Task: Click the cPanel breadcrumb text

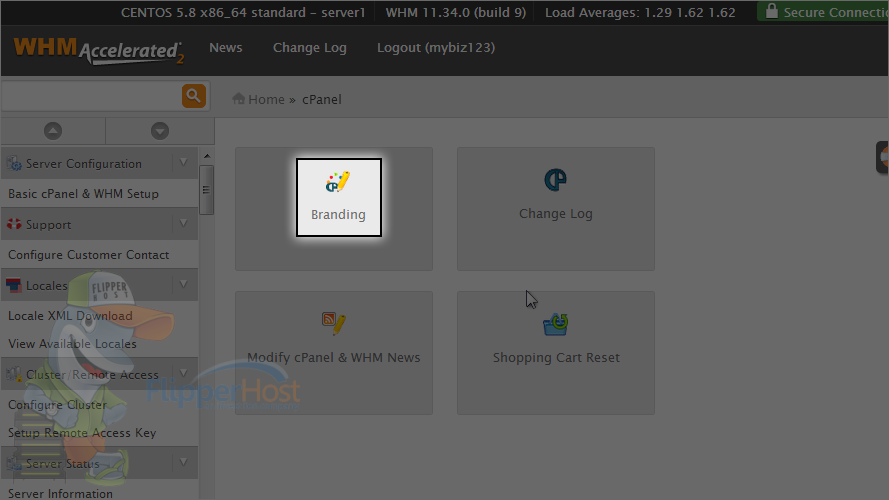Action: (x=321, y=99)
